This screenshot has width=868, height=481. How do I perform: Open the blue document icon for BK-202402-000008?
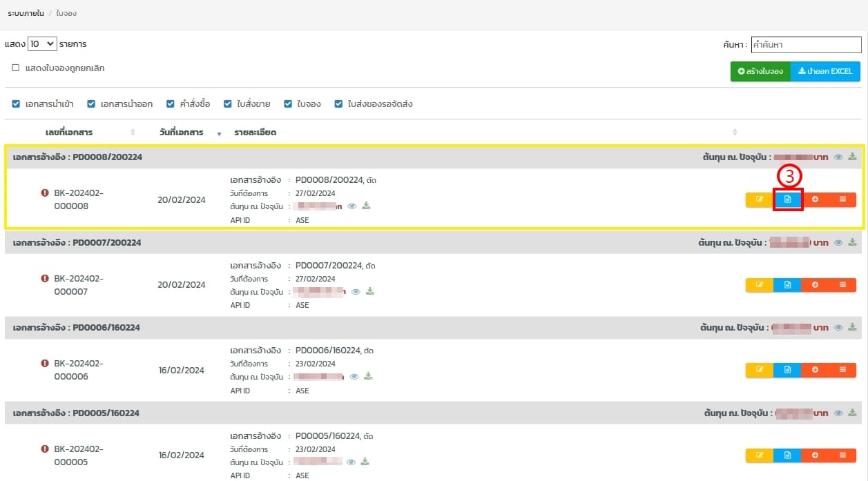click(787, 199)
